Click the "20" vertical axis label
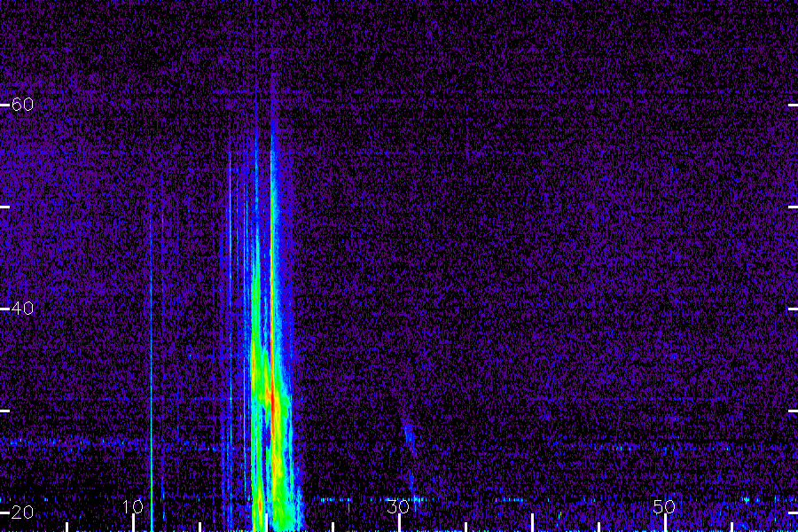Image resolution: width=798 pixels, height=532 pixels. coord(22,512)
